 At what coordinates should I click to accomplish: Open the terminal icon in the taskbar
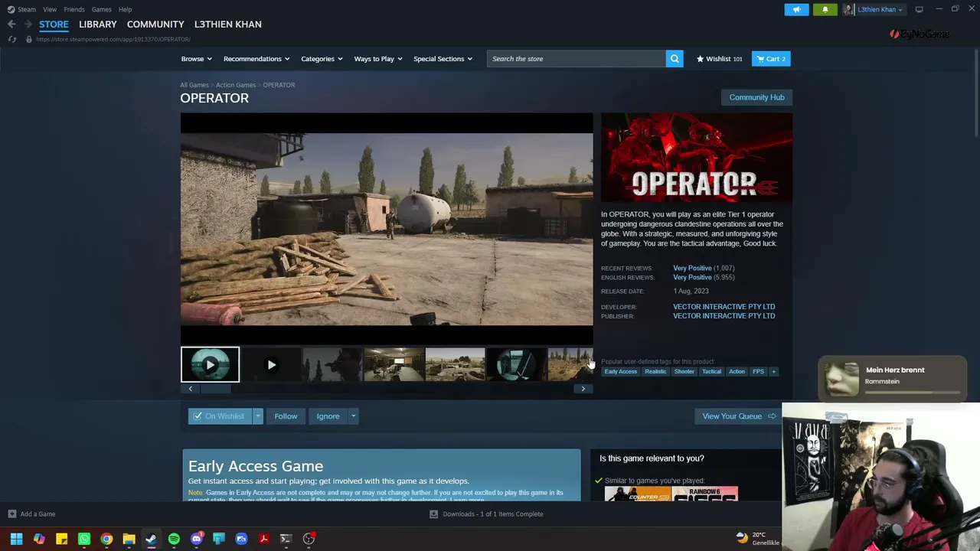pyautogui.click(x=286, y=539)
